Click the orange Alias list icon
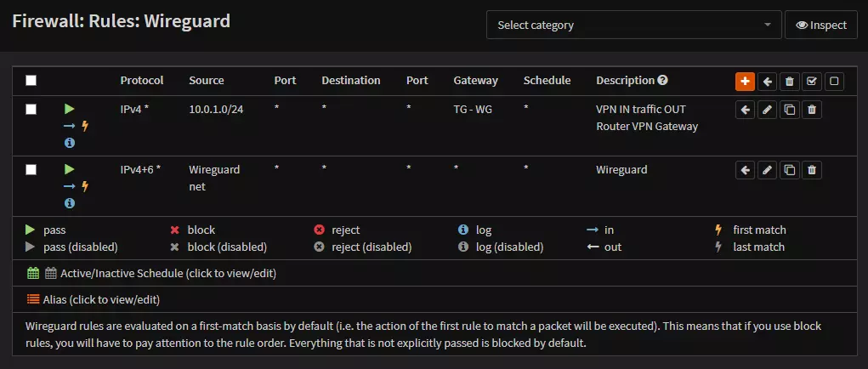 [33, 299]
